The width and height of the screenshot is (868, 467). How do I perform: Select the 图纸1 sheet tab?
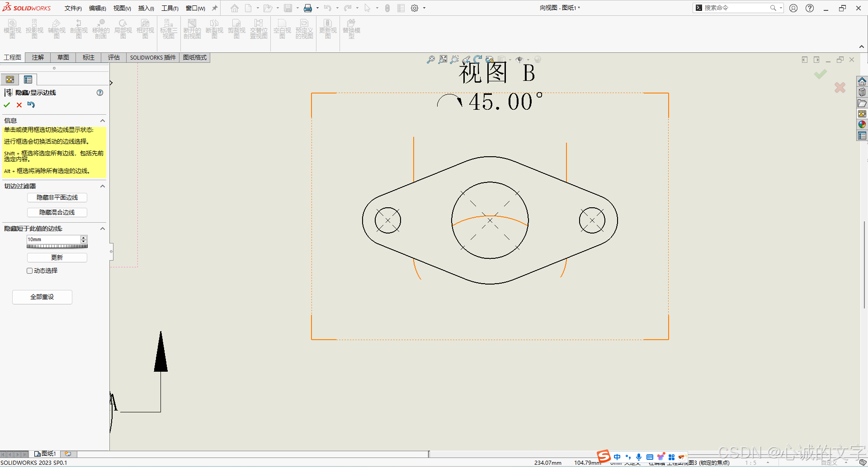point(45,453)
